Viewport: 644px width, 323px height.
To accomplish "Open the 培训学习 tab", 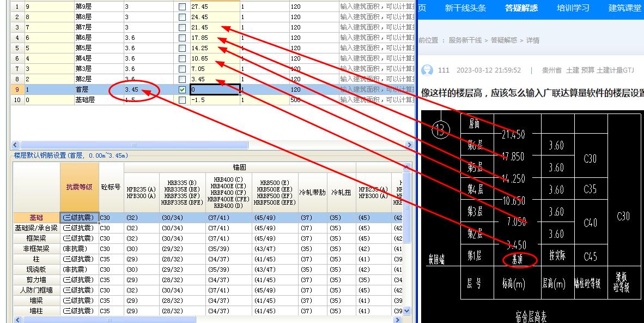I will coord(573,8).
